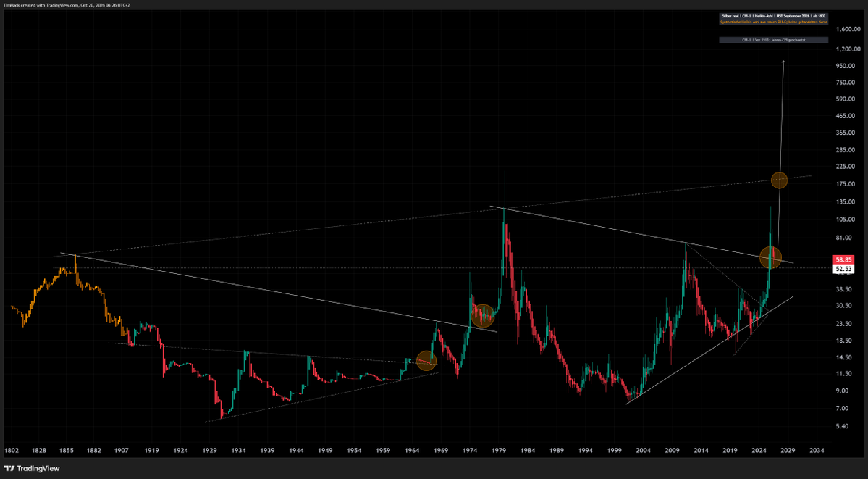Click the 1999 date on the time axis

(615, 451)
